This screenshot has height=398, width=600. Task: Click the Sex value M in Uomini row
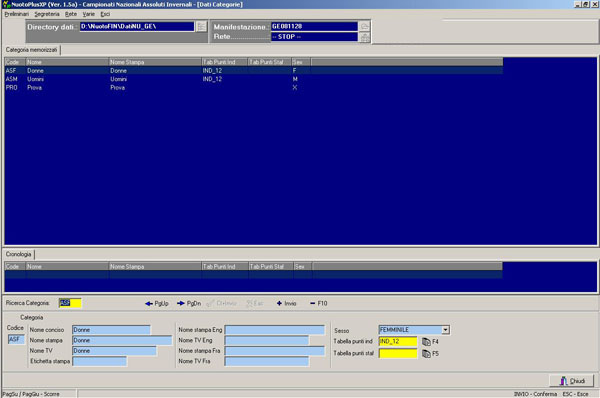pyautogui.click(x=295, y=79)
